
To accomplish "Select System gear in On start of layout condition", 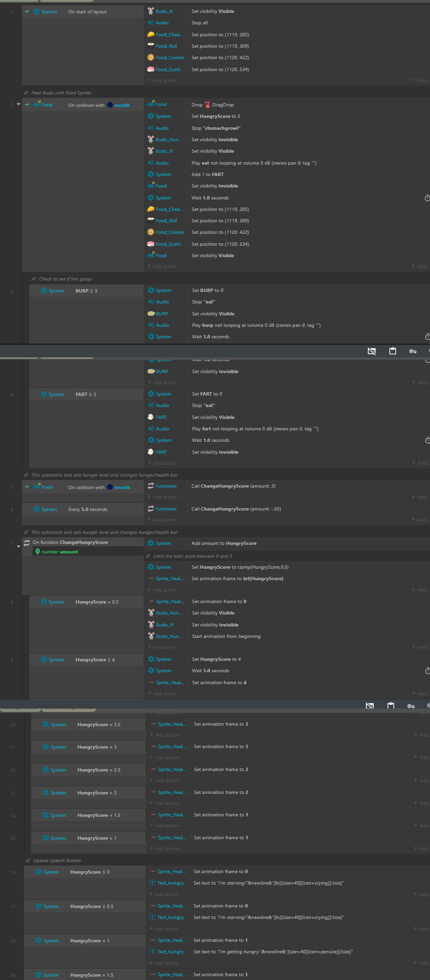I will click(x=37, y=11).
